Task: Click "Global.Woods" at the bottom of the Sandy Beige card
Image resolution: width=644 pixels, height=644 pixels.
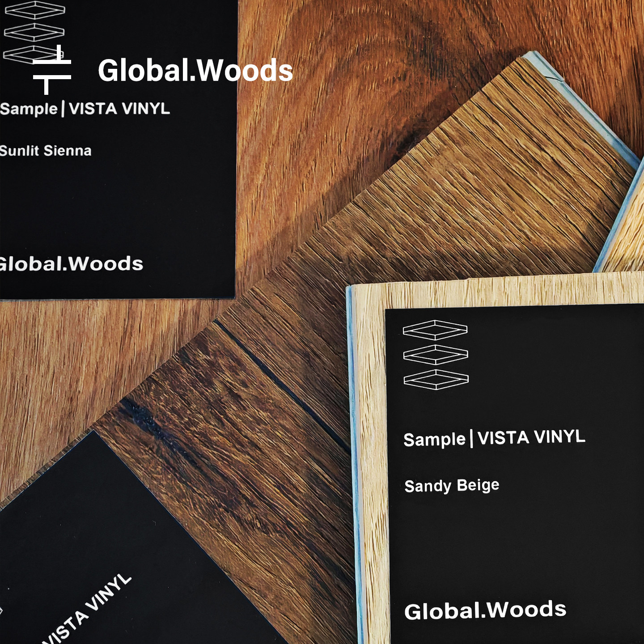Action: [x=485, y=610]
